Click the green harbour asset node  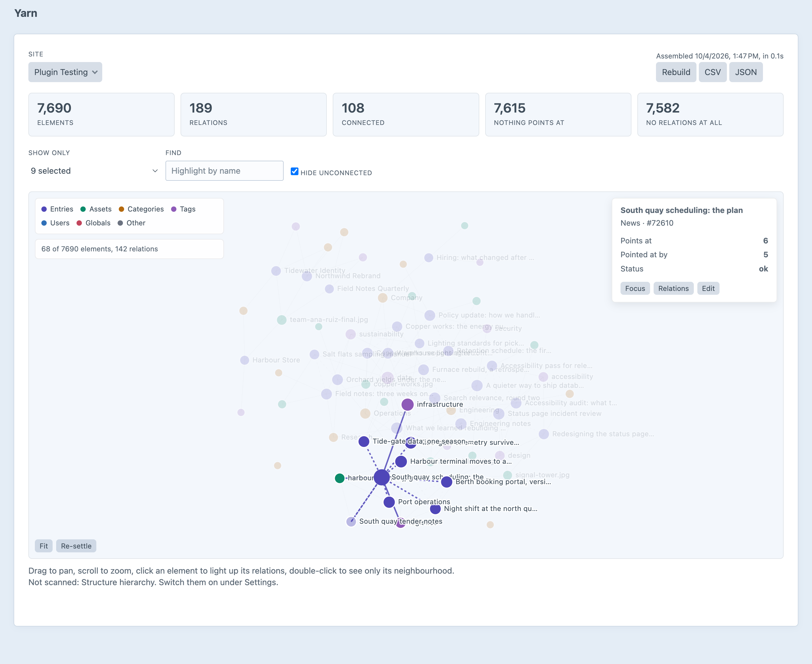click(x=340, y=478)
